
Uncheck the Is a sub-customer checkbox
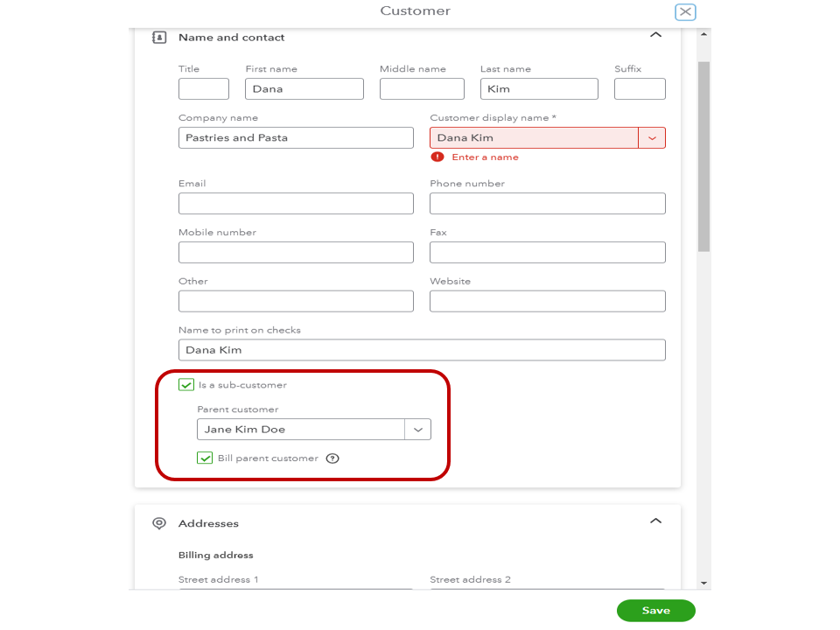pyautogui.click(x=185, y=385)
